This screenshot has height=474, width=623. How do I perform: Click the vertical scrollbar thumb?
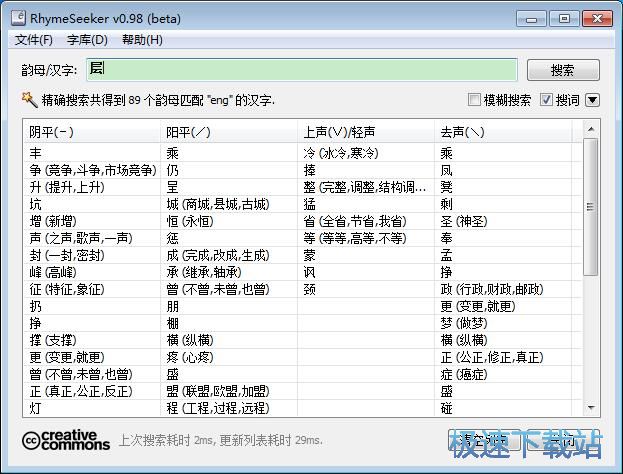pos(591,207)
